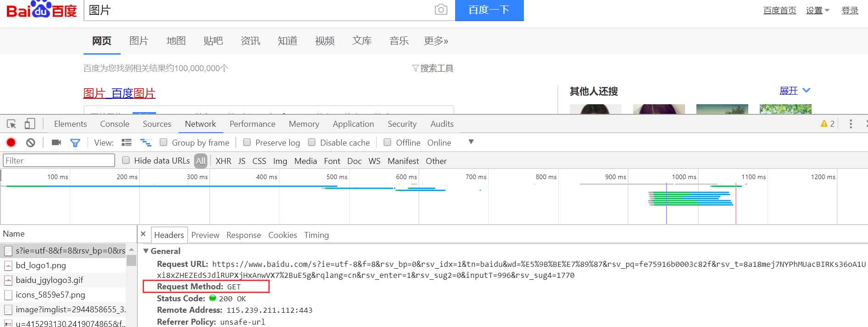Click the 搜索工具 filter icon
The height and width of the screenshot is (327, 868).
pyautogui.click(x=415, y=68)
